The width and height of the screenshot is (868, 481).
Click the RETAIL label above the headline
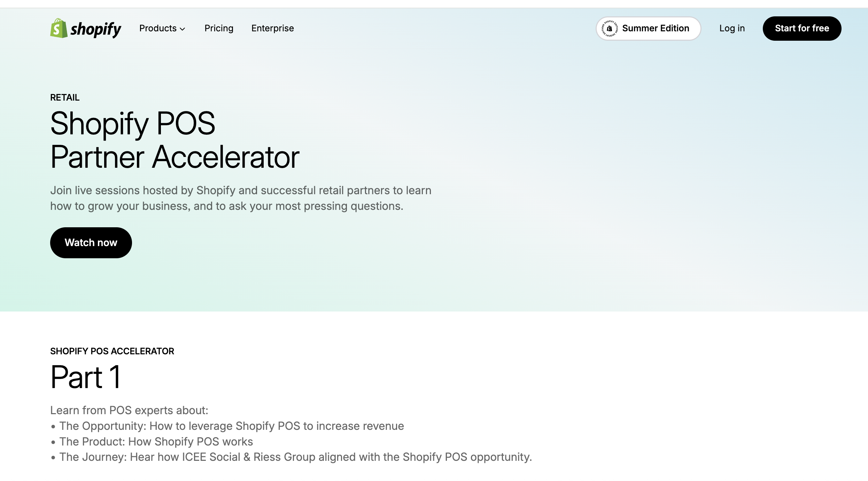click(x=65, y=97)
